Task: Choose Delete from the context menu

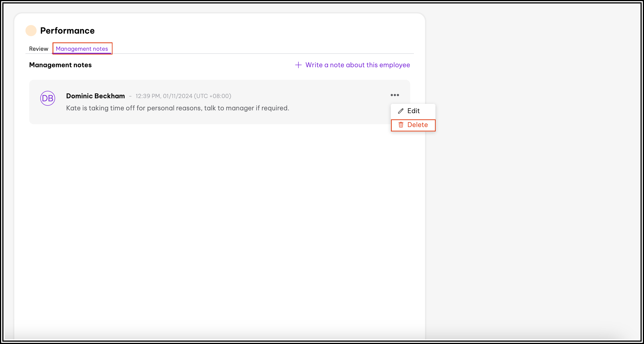Action: coord(418,125)
